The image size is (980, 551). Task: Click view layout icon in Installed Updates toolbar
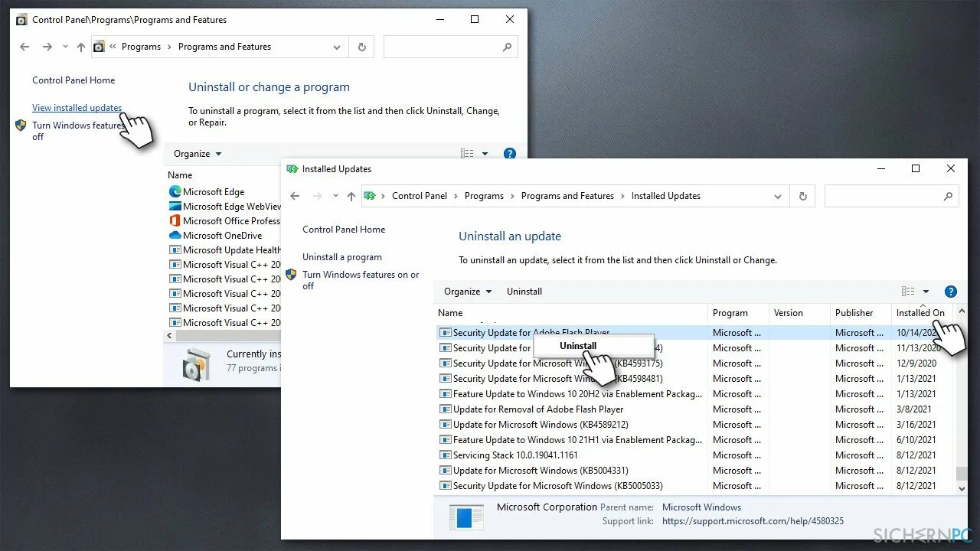[x=908, y=292]
